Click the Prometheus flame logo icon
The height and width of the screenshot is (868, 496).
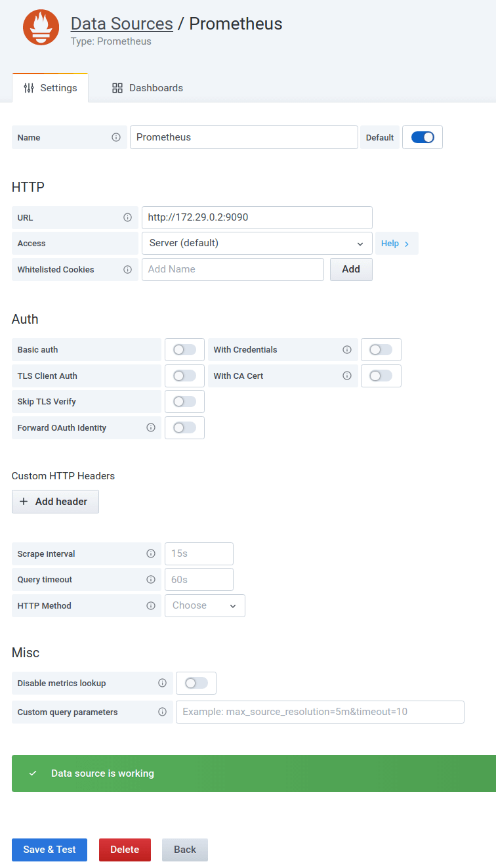point(41,28)
